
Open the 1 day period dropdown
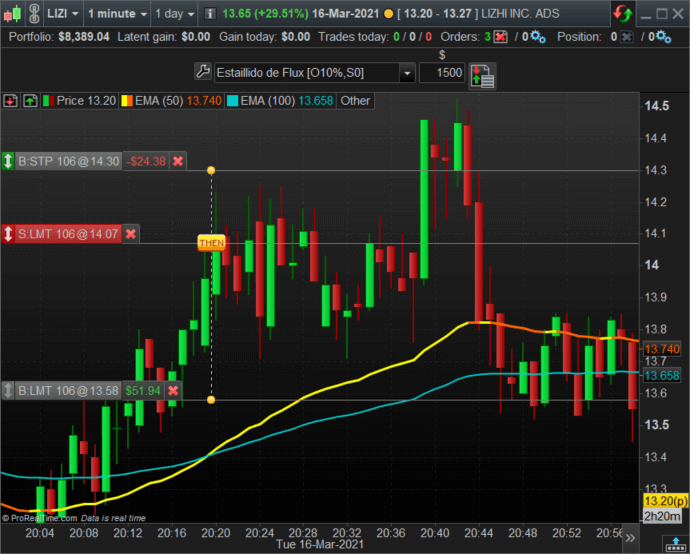coord(175,14)
